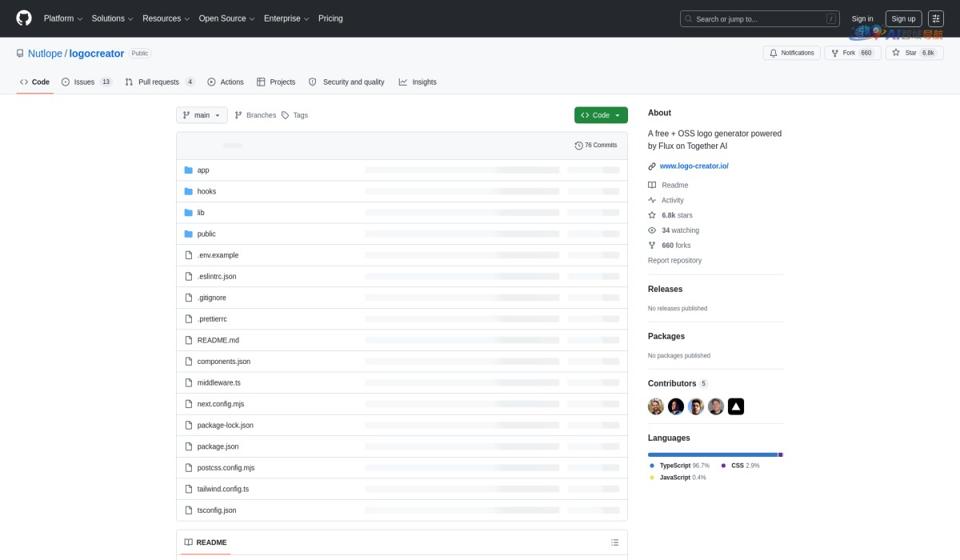Screen dimensions: 960x560
Task: Open the first contributor avatar
Action: [x=656, y=406]
